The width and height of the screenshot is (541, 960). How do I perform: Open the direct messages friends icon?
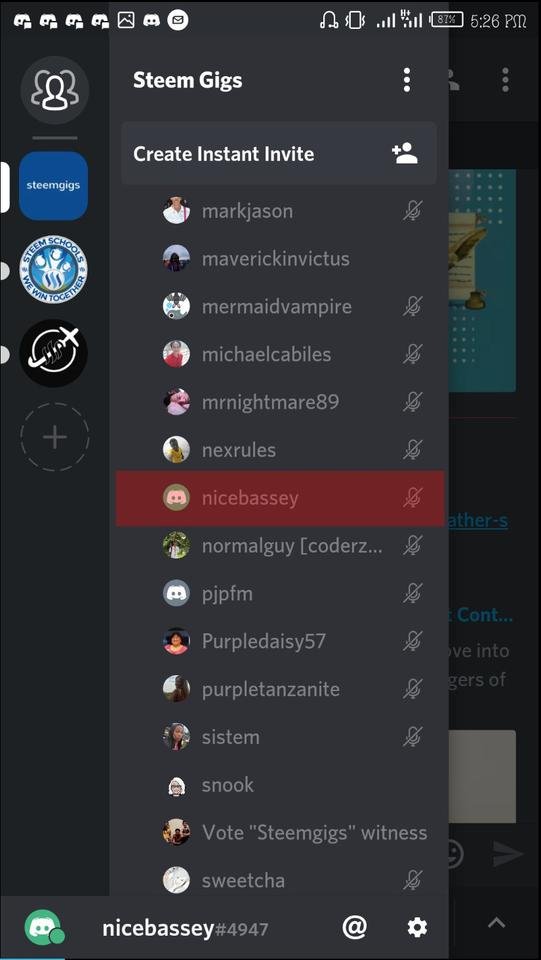click(54, 89)
